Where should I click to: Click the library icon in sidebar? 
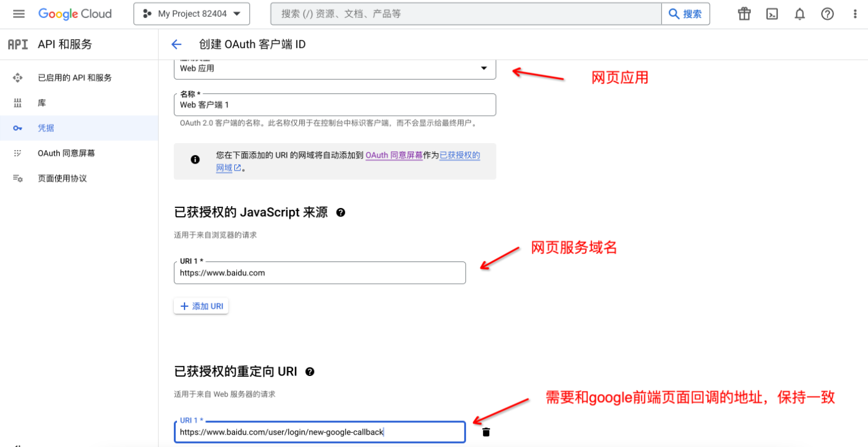(17, 103)
